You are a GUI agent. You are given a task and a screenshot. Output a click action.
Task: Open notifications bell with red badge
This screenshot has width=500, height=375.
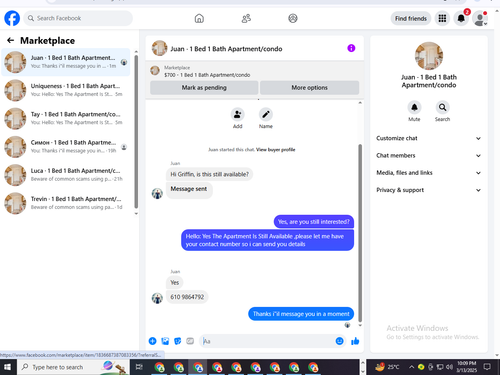(x=461, y=18)
